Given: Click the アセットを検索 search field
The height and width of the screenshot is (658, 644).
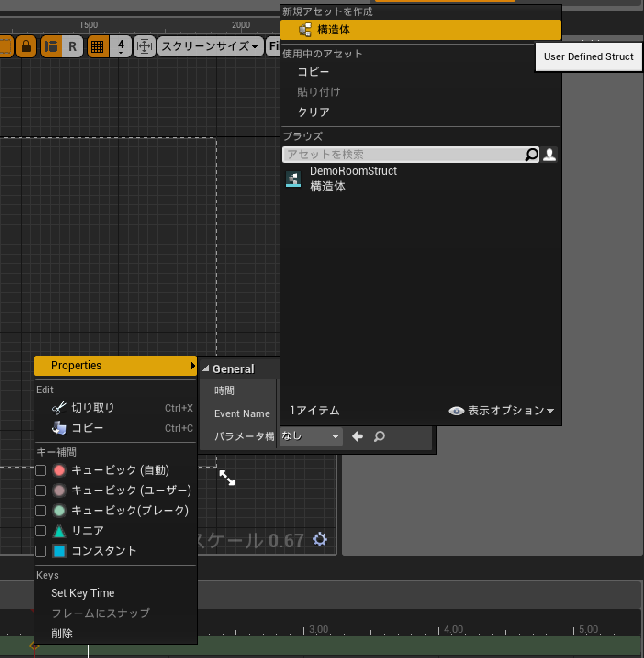Looking at the screenshot, I should point(404,155).
